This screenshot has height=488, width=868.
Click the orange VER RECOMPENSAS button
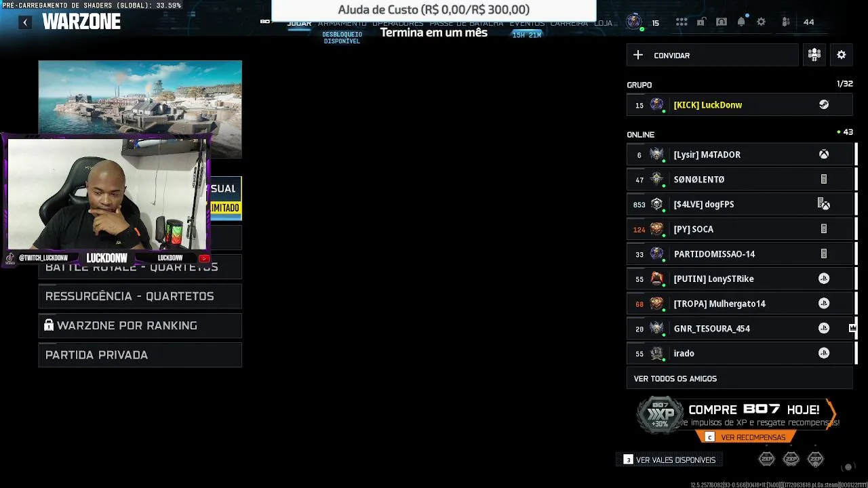coord(746,437)
